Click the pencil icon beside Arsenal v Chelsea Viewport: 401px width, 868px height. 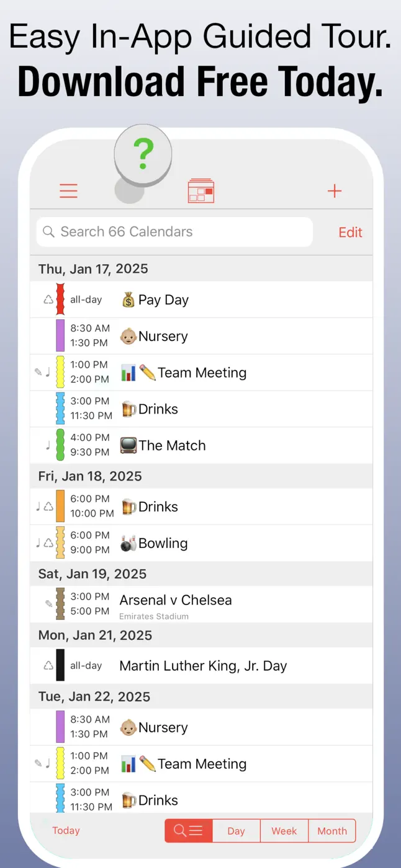click(48, 604)
